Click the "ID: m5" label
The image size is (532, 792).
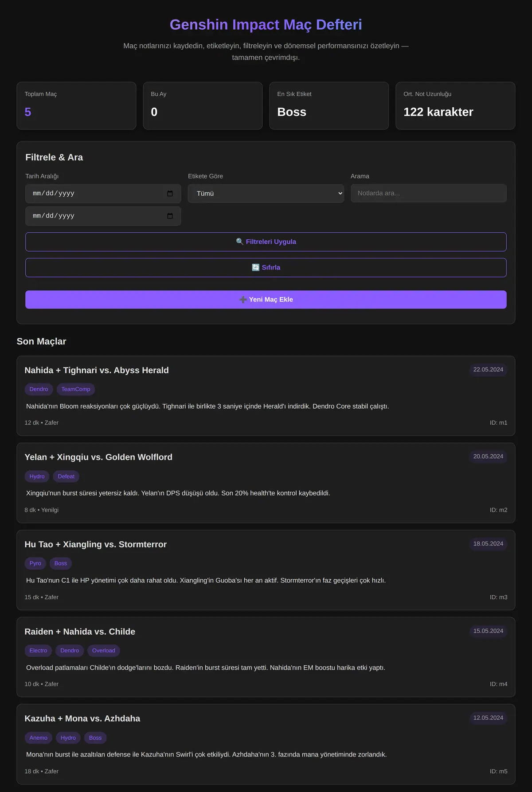tap(498, 772)
